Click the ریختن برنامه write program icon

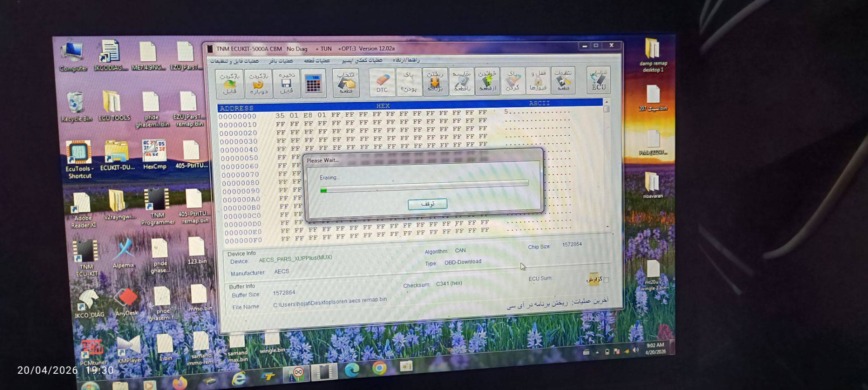click(x=435, y=82)
